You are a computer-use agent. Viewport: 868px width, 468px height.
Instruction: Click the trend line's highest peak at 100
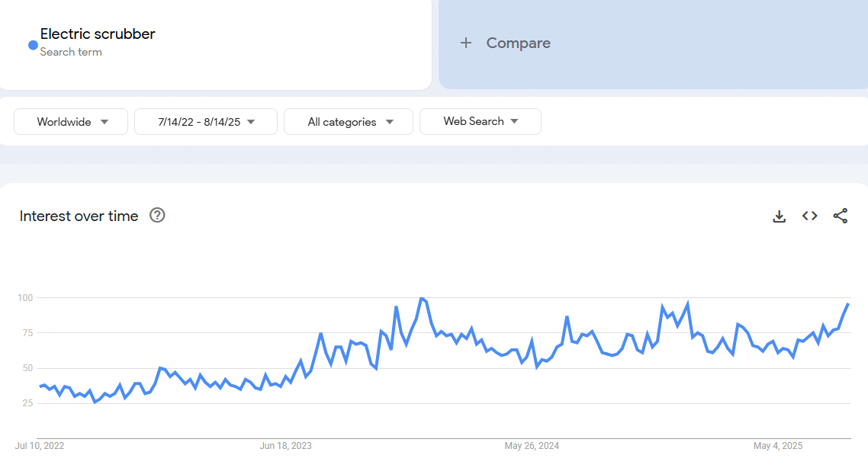coord(422,299)
